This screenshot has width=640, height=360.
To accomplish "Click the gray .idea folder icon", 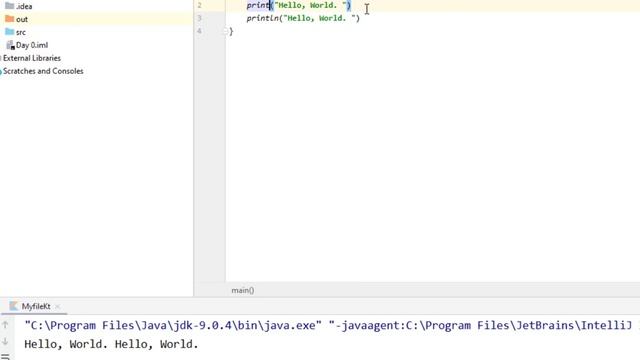I will (9, 6).
